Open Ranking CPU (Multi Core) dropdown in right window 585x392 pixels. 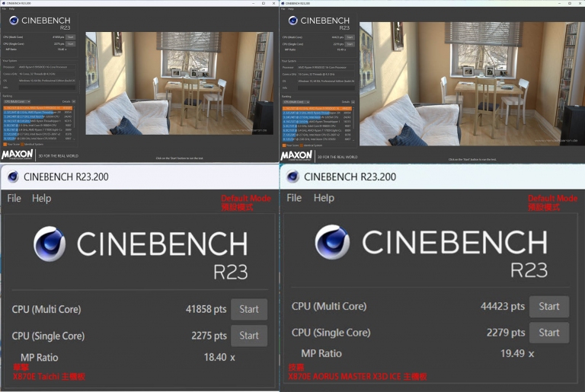[296, 101]
